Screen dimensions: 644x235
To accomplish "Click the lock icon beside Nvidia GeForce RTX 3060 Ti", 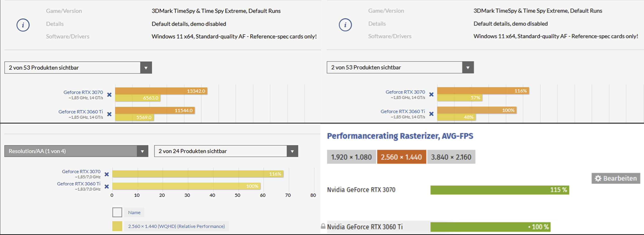I will coord(323,226).
